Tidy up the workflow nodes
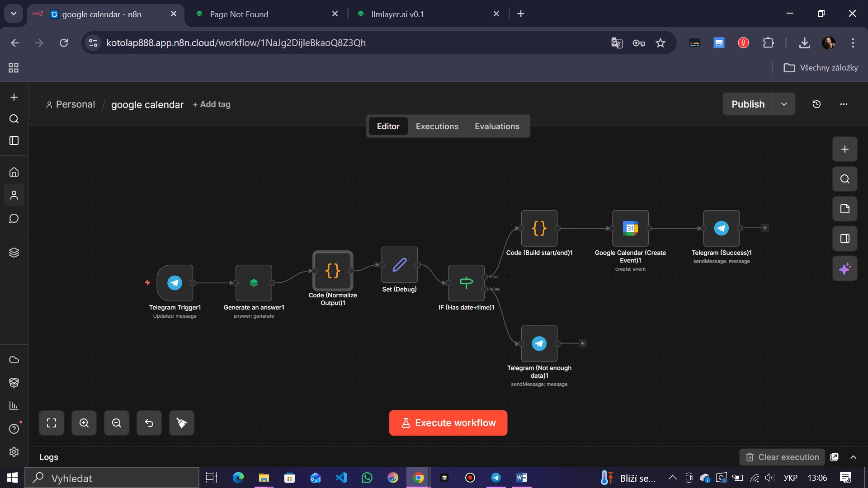The image size is (868, 488). 182,423
